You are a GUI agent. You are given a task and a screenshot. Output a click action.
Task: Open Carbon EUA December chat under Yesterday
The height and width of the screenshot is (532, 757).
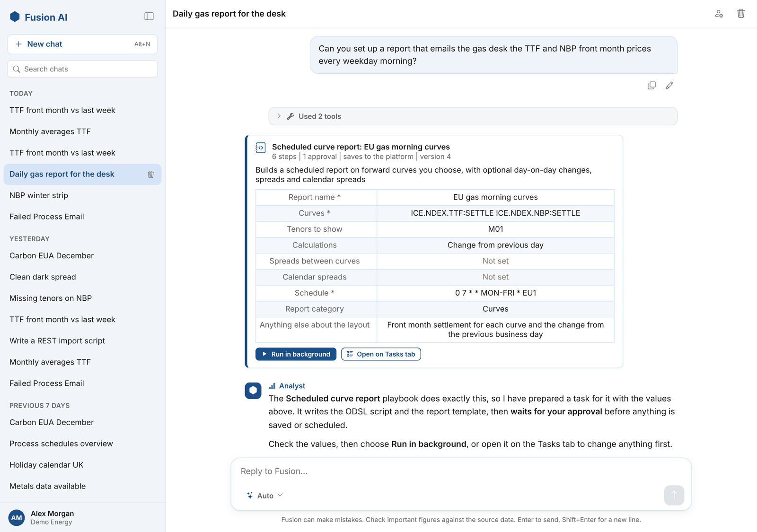82,256
